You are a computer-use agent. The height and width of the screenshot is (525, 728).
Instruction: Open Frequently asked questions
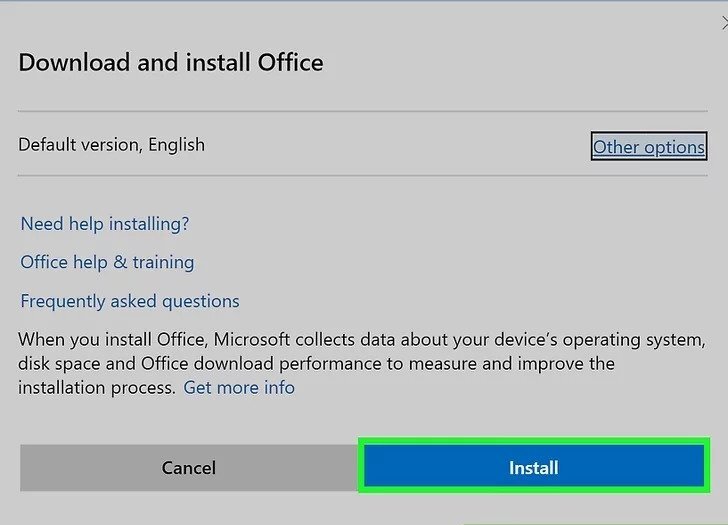click(130, 301)
